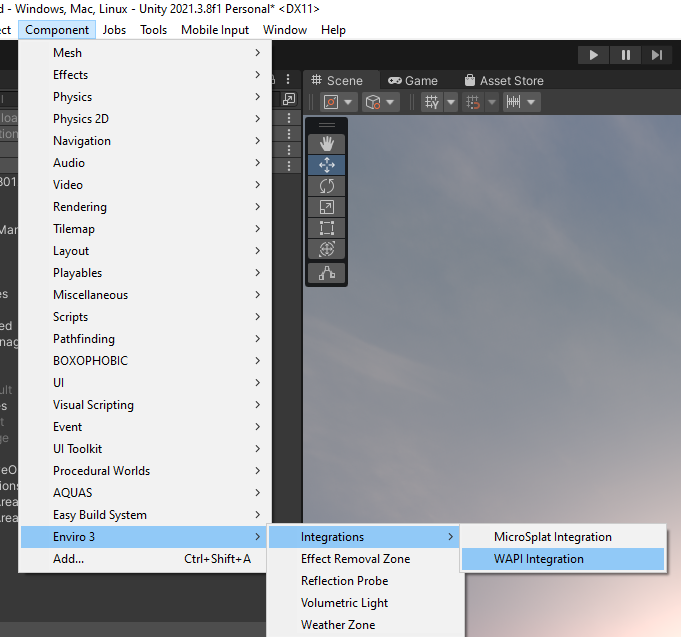Expand the Rendering submenu

[x=145, y=207]
